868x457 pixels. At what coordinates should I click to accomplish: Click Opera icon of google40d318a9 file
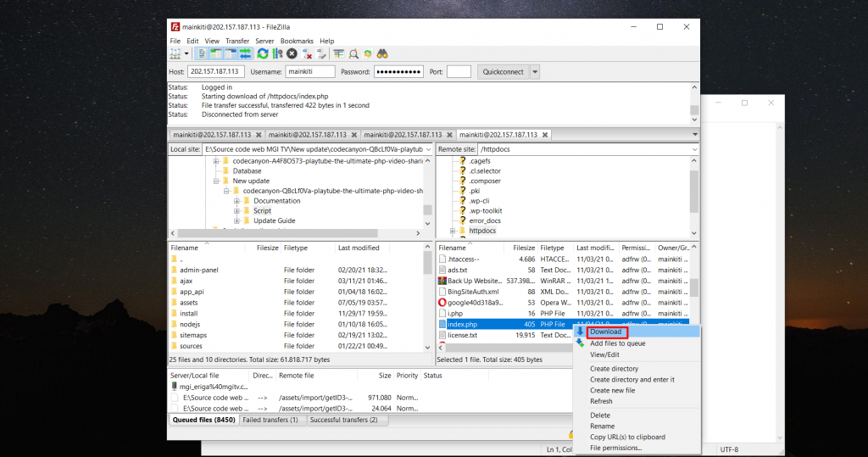tap(442, 303)
